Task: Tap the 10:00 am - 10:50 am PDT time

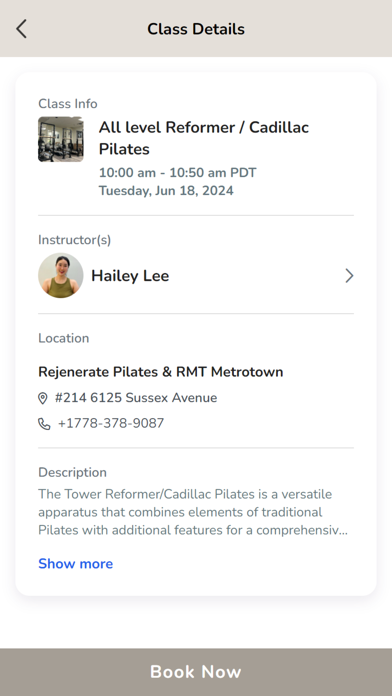Action: tap(178, 173)
